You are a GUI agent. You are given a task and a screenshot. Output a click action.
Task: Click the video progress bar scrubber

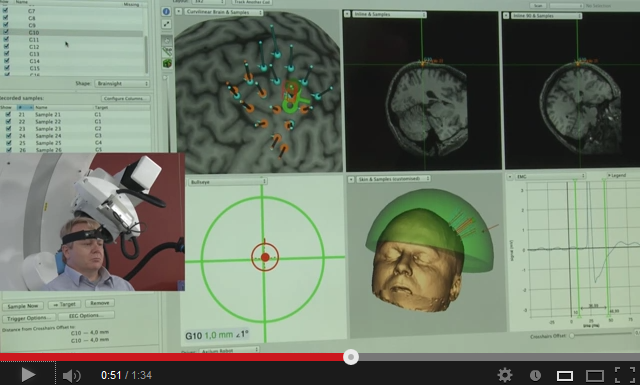(x=351, y=357)
